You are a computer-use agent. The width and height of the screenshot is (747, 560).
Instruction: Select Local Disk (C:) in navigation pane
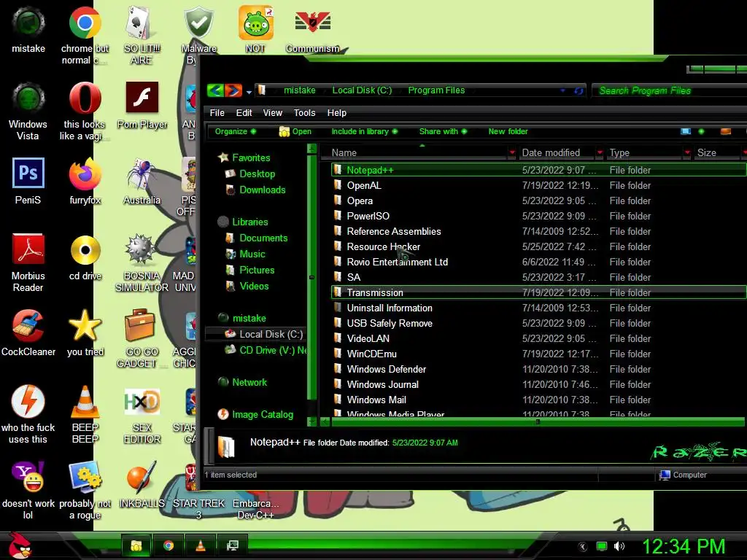pos(271,334)
